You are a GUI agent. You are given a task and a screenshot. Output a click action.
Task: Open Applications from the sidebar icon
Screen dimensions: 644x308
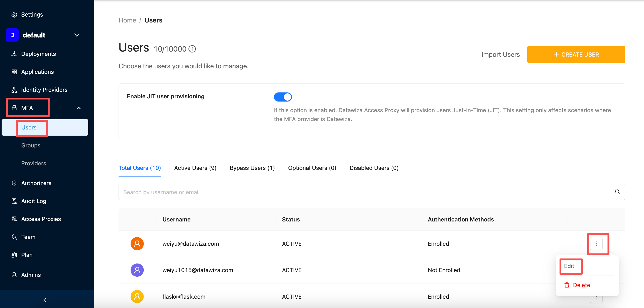[x=14, y=72]
